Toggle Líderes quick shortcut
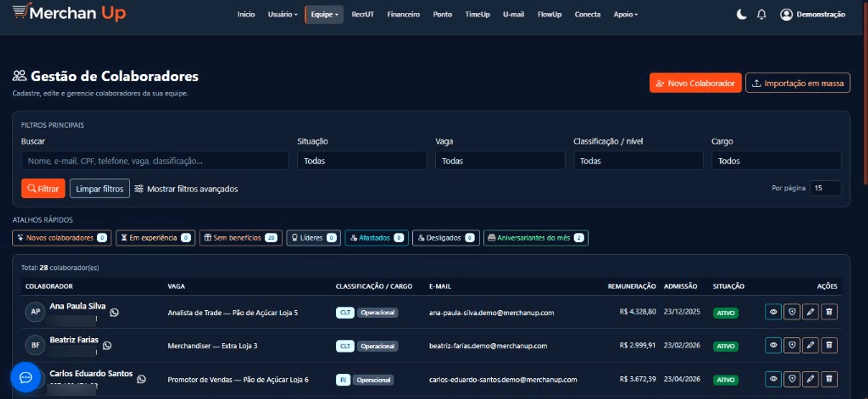 coord(313,238)
